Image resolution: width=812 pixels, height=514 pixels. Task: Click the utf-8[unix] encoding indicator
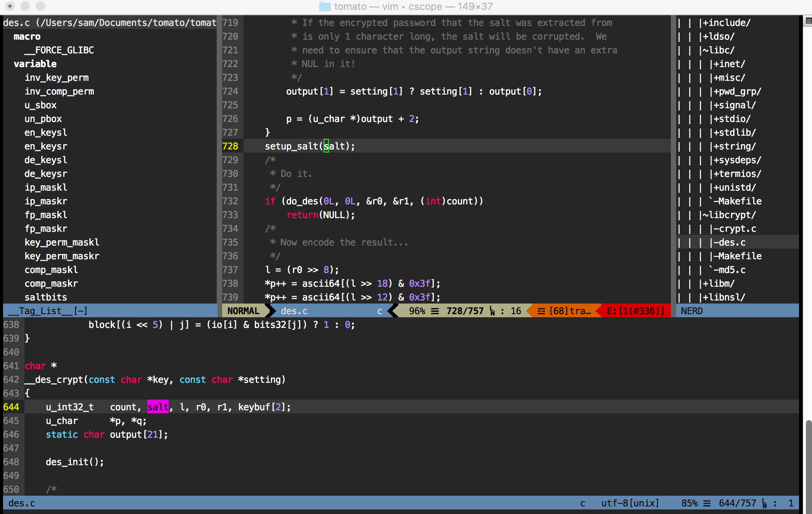pos(630,503)
